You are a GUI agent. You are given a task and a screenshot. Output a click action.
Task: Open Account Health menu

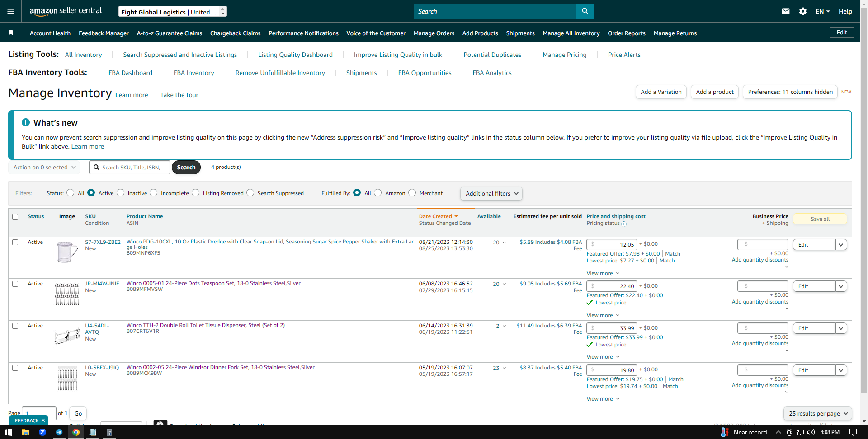[50, 33]
